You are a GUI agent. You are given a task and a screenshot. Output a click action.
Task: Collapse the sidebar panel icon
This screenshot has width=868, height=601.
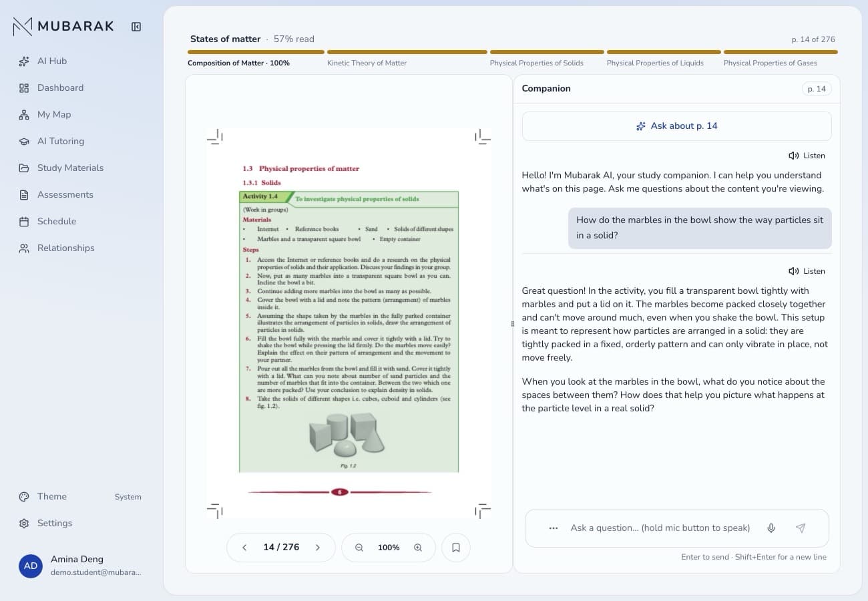tap(136, 27)
